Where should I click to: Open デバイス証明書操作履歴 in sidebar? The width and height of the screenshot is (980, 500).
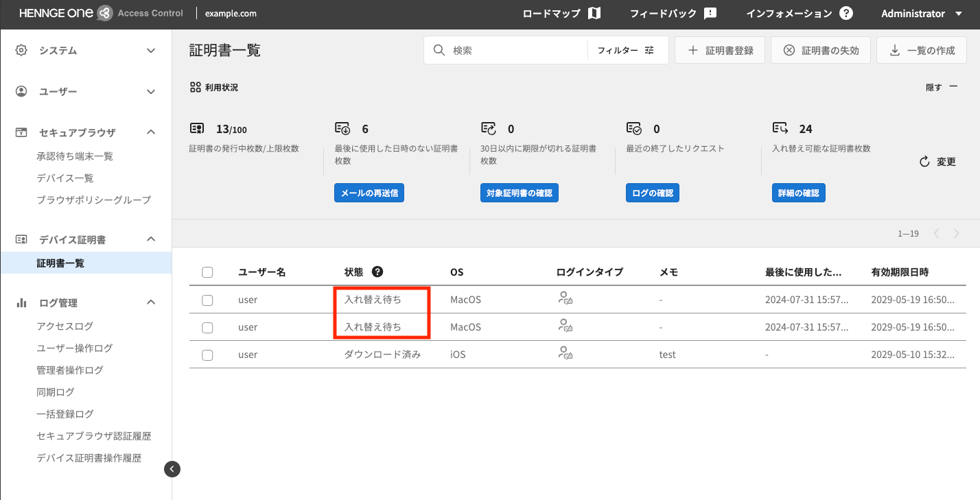[89, 458]
